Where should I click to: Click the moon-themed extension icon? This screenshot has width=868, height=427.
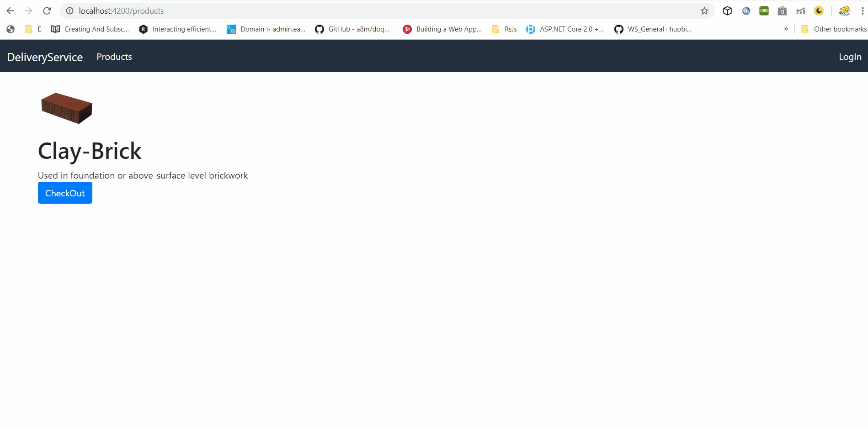point(818,11)
